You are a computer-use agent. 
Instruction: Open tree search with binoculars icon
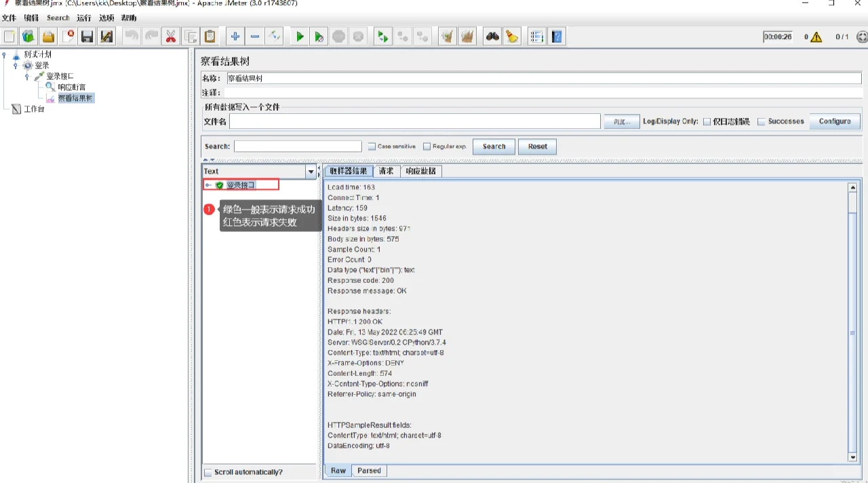pyautogui.click(x=492, y=37)
